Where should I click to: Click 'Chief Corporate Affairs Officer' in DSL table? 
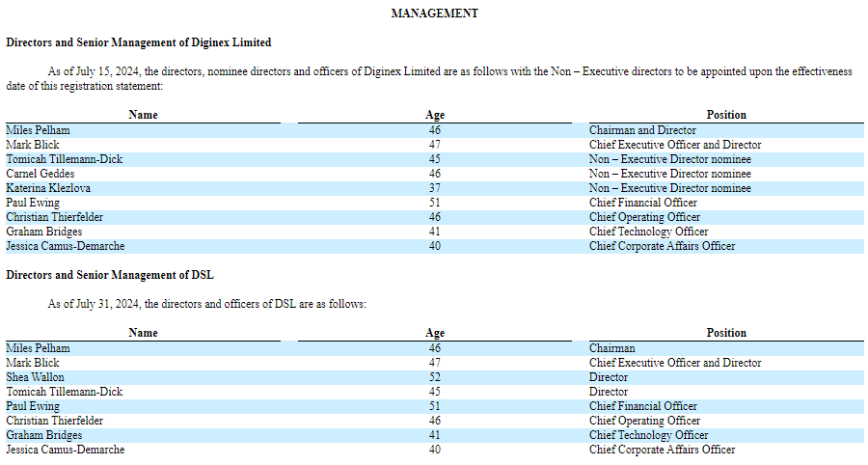(662, 450)
